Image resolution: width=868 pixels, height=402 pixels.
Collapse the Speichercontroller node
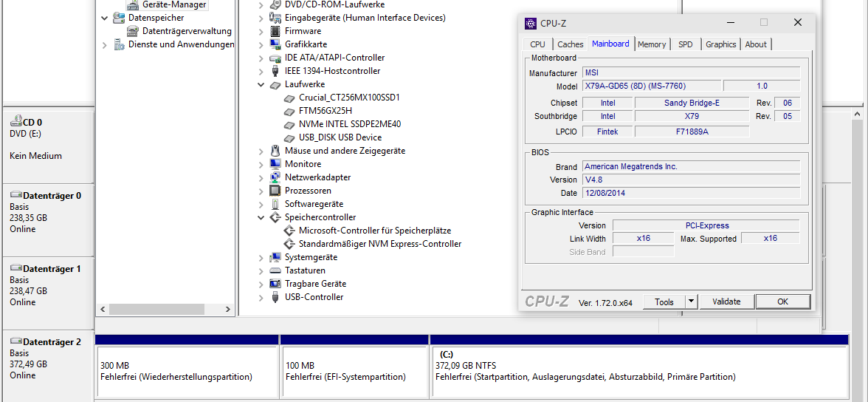tap(261, 218)
